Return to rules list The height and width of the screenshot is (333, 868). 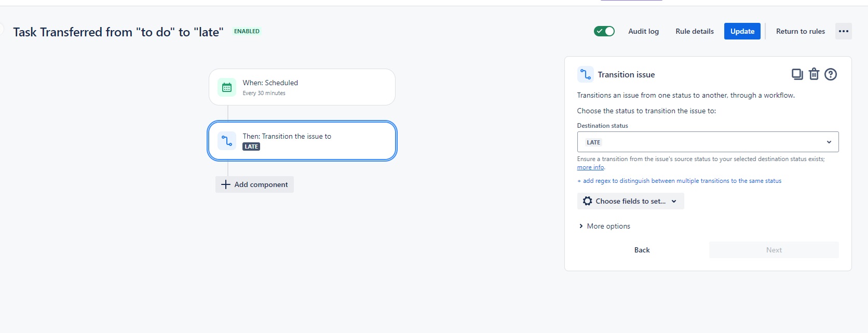click(800, 31)
